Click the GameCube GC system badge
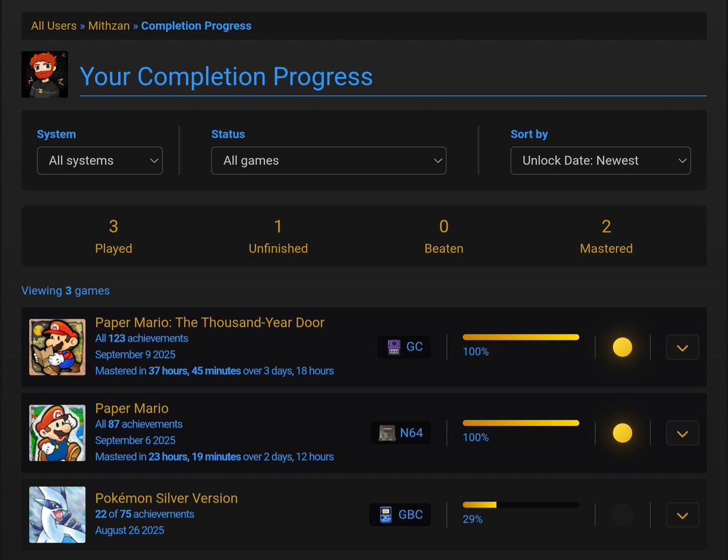Screen dimensions: 728x560 click(404, 347)
